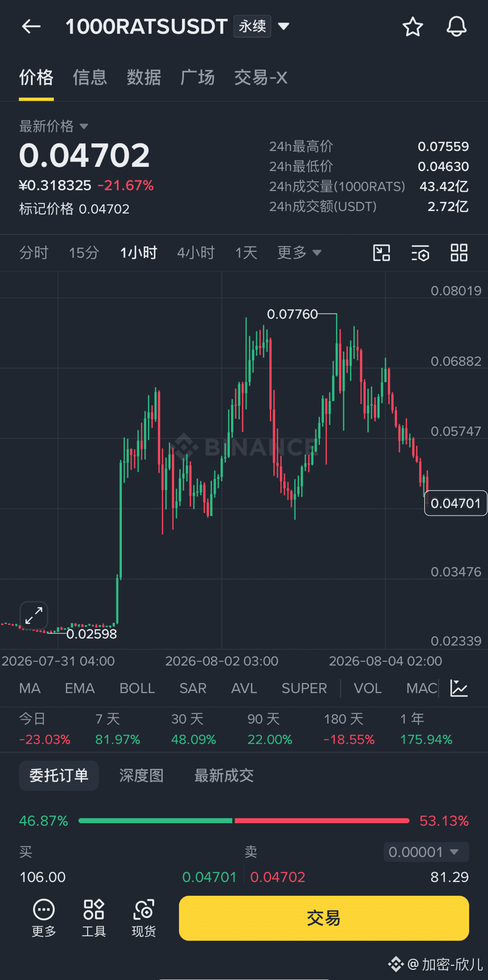Add 1000RATSUSDT to favorites with star
This screenshot has width=488, height=980.
413,27
